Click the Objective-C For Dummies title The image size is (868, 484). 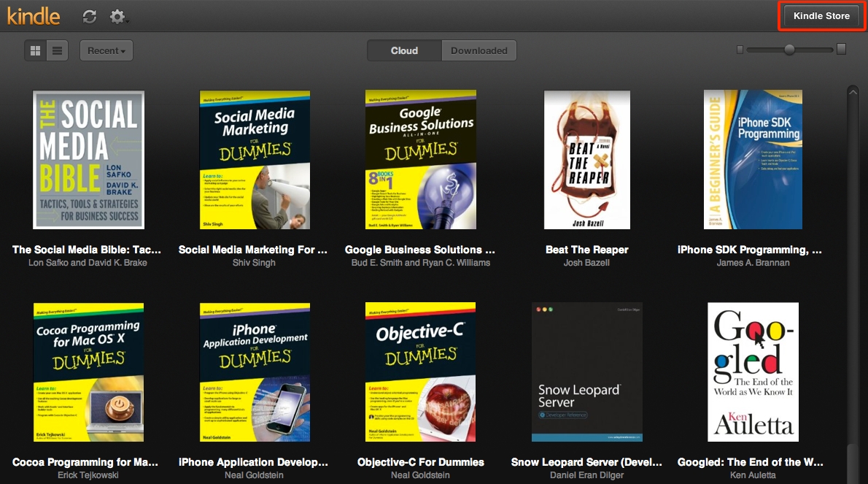point(421,462)
